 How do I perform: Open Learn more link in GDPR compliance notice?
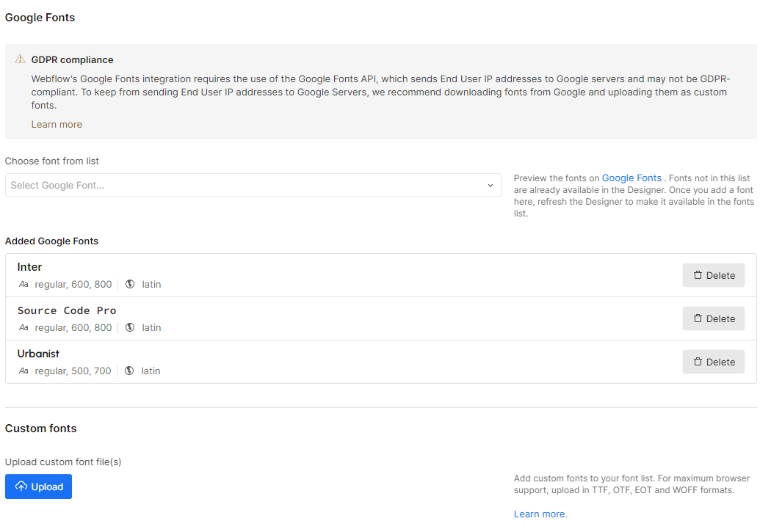(57, 124)
